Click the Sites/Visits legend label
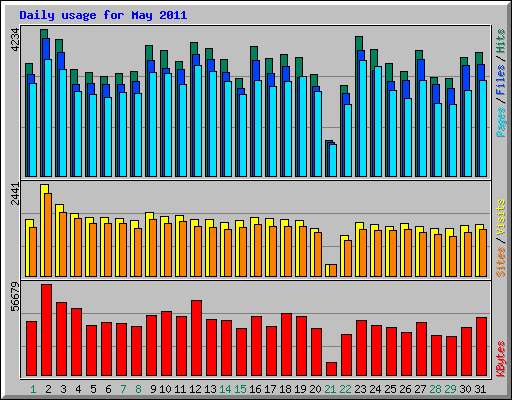Screen dimensions: 512x400 (501, 238)
